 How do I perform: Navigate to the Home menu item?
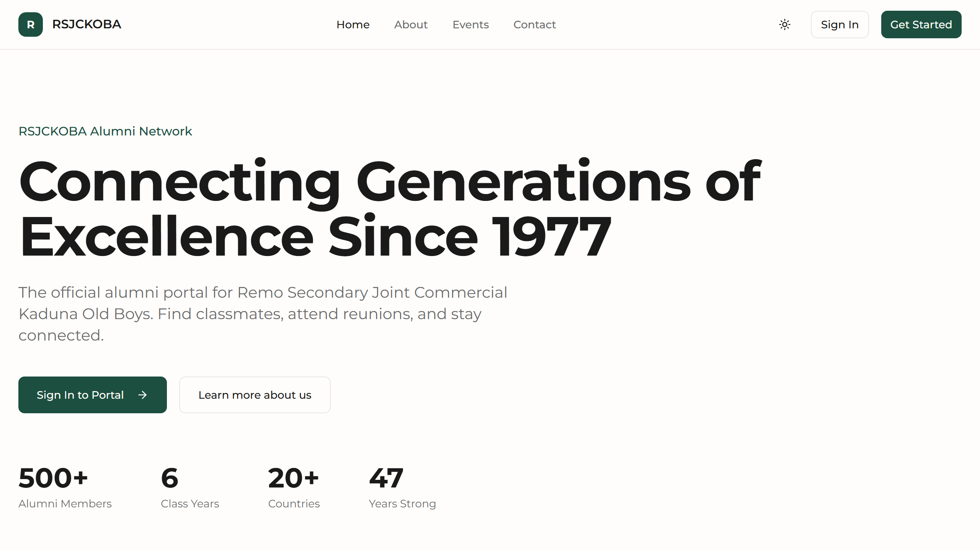pos(353,24)
